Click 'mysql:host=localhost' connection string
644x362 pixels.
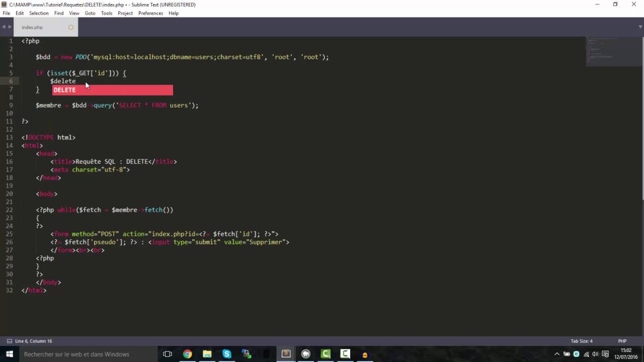point(129,57)
